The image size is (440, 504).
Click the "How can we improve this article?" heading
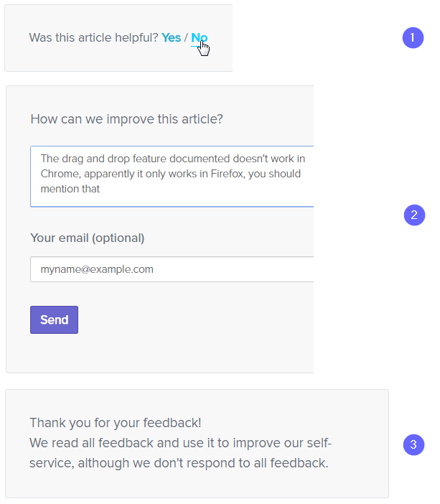point(126,118)
